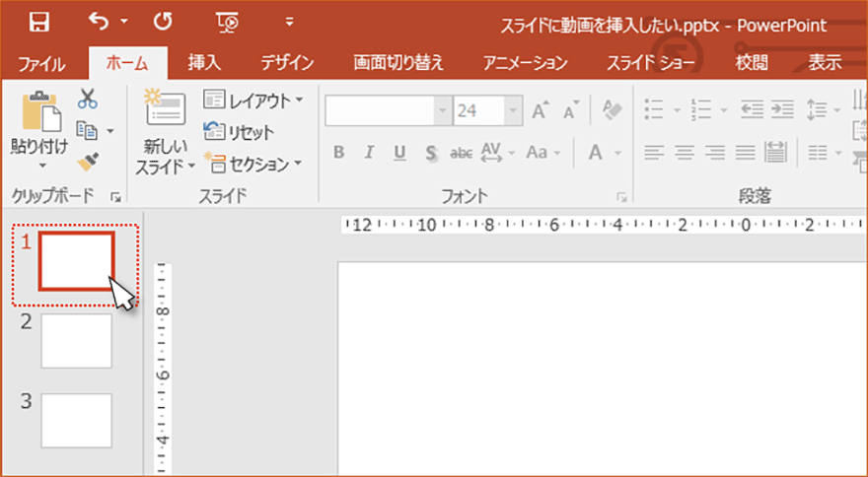Click the リセット reset button
Viewport: 868px width, 477px height.
pyautogui.click(x=240, y=132)
